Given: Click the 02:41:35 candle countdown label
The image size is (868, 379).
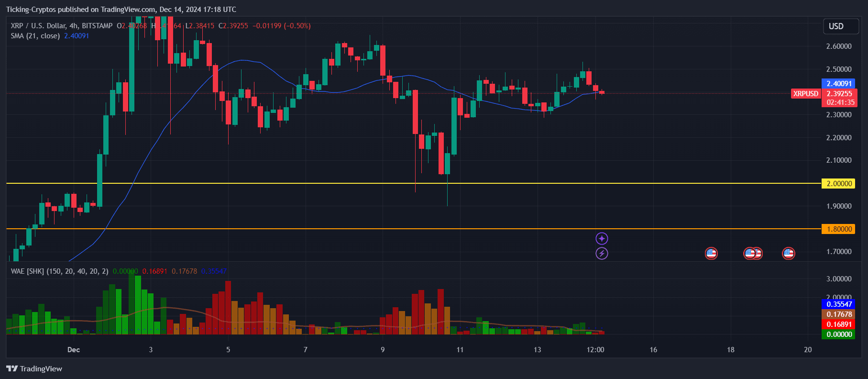Looking at the screenshot, I should [839, 102].
